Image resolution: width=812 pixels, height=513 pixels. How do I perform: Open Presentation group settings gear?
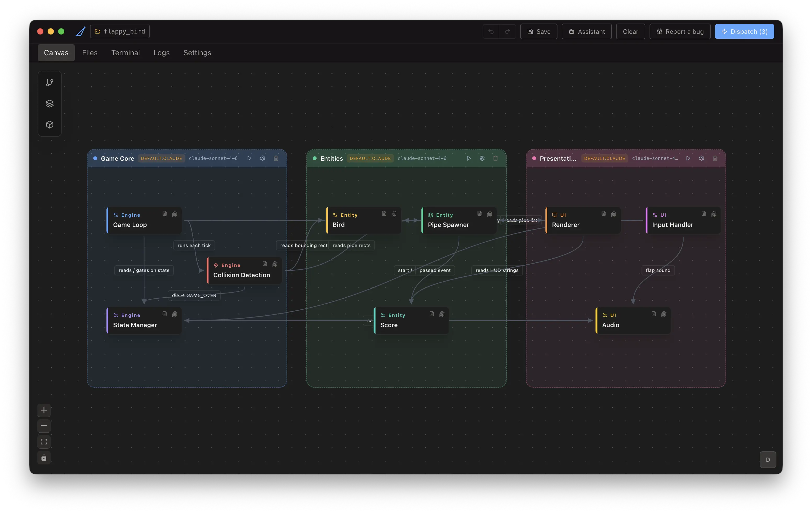[x=702, y=158]
